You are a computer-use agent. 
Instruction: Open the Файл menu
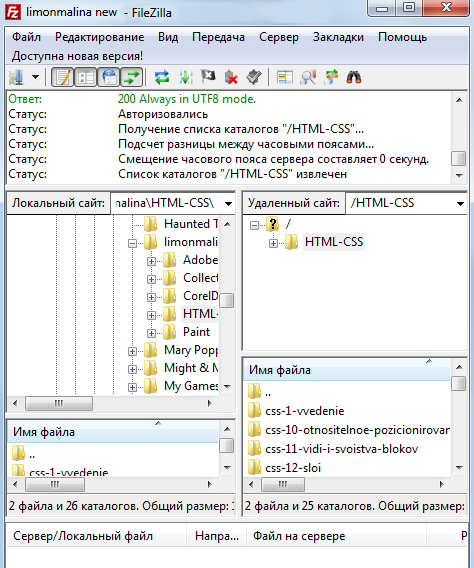[26, 37]
